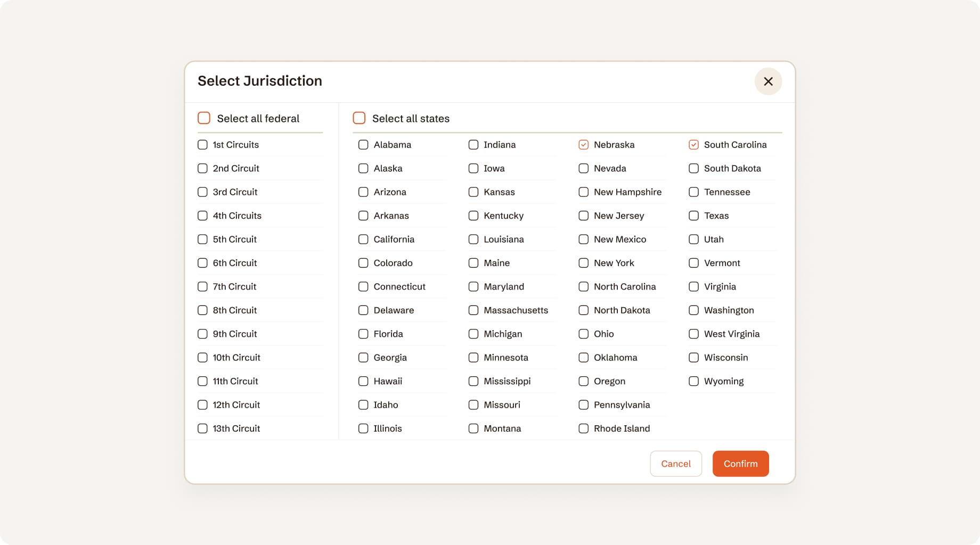Select the California checkbox

(363, 240)
